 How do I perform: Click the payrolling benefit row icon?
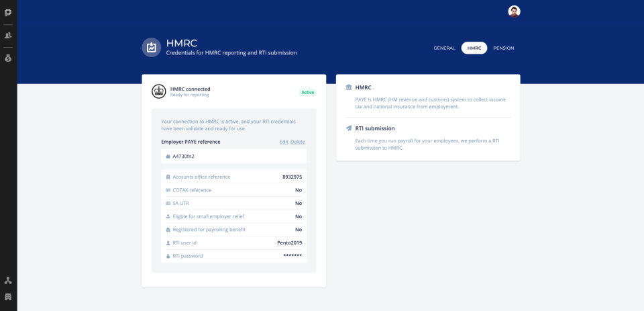click(x=168, y=230)
